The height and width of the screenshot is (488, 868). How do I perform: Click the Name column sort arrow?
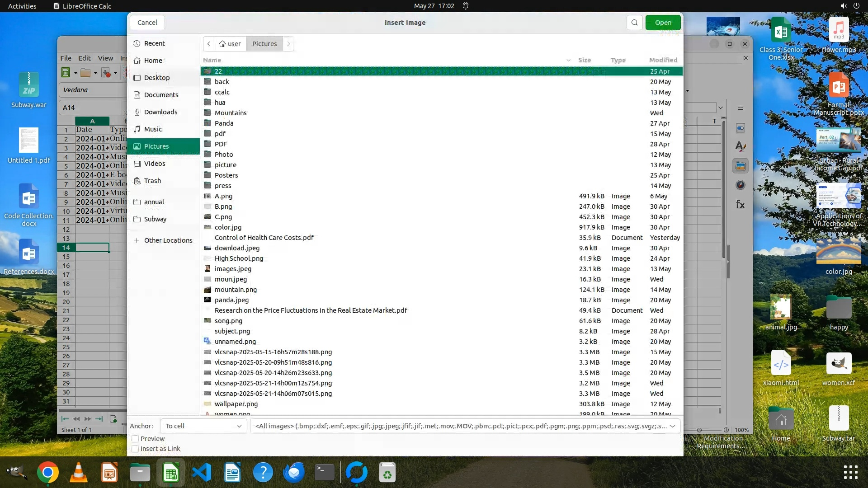pos(568,60)
